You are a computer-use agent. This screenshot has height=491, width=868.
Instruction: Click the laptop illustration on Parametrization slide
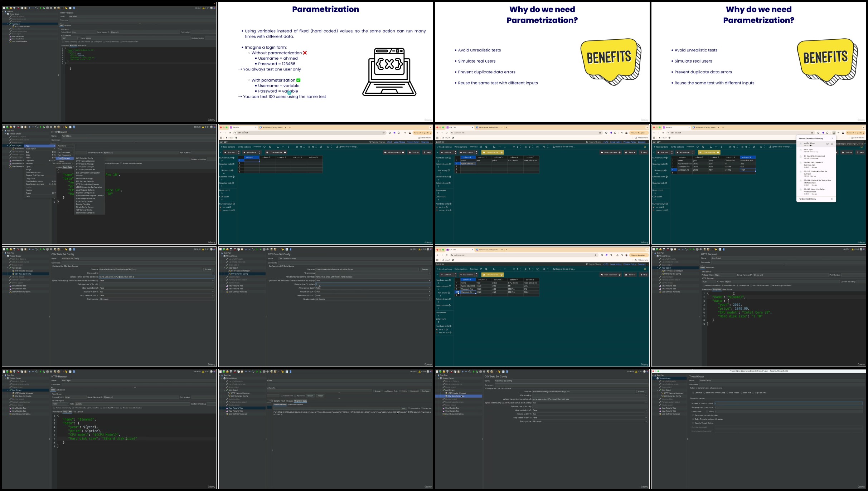click(x=389, y=72)
